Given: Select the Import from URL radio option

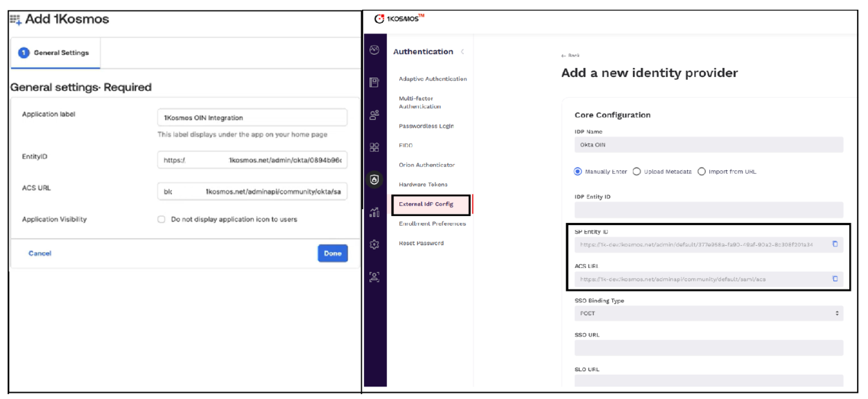Looking at the screenshot, I should click(701, 172).
